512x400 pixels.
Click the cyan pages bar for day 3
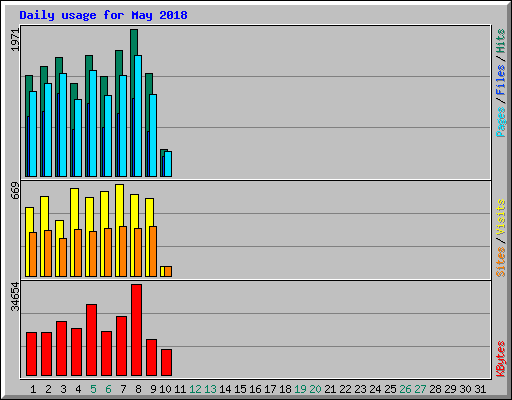pos(63,125)
